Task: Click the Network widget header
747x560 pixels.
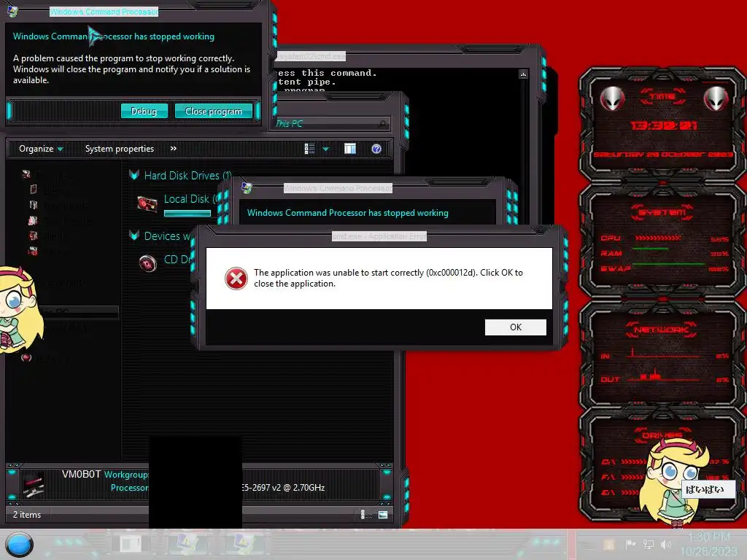Action: pyautogui.click(x=662, y=330)
